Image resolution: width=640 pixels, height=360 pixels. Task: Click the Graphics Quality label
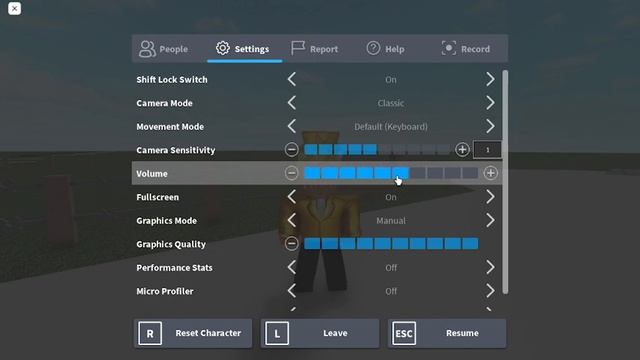pyautogui.click(x=171, y=244)
